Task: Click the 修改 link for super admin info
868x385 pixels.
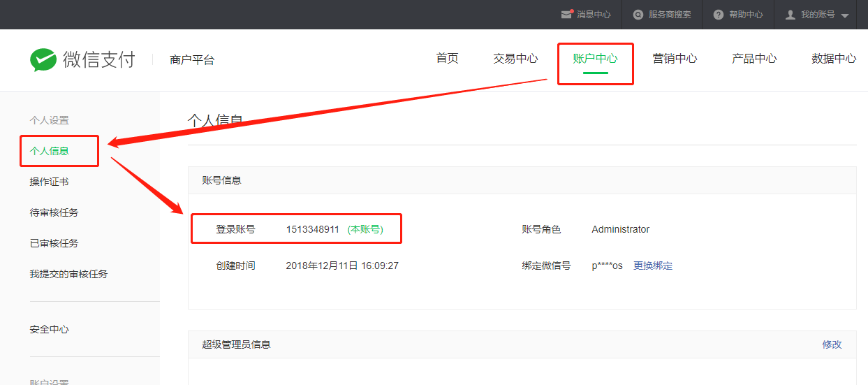Action: (x=832, y=344)
